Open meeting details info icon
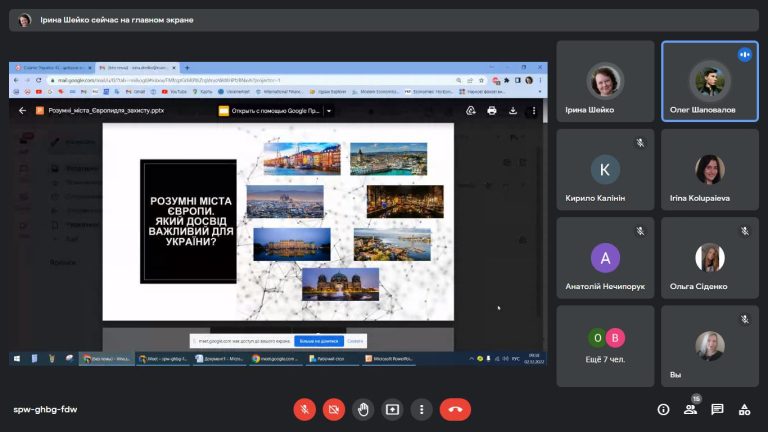Viewport: 768px width, 432px height. tap(663, 409)
